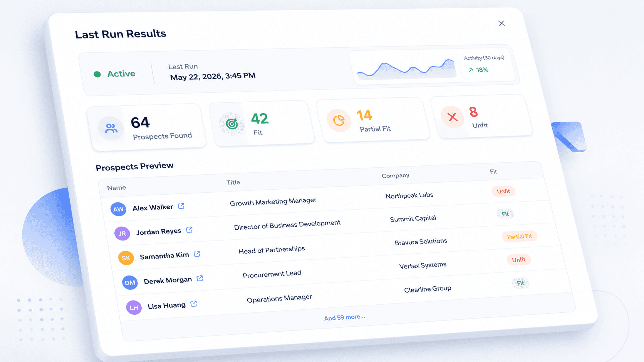The image size is (644, 362).
Task: Click the title 'Head of Partnerships'
Action: 272,250
